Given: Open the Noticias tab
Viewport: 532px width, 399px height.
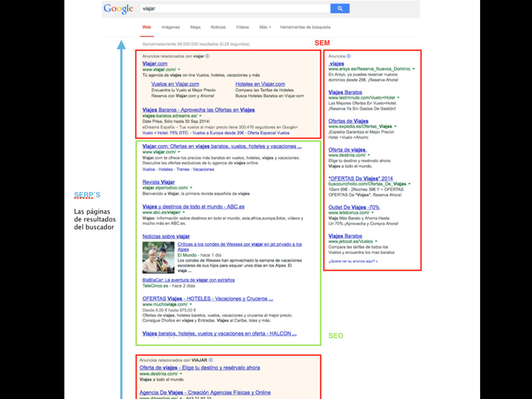Looking at the screenshot, I should coord(218,27).
